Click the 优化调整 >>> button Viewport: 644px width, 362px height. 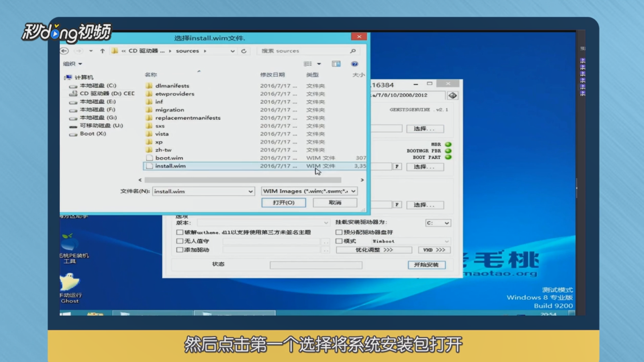tap(374, 250)
